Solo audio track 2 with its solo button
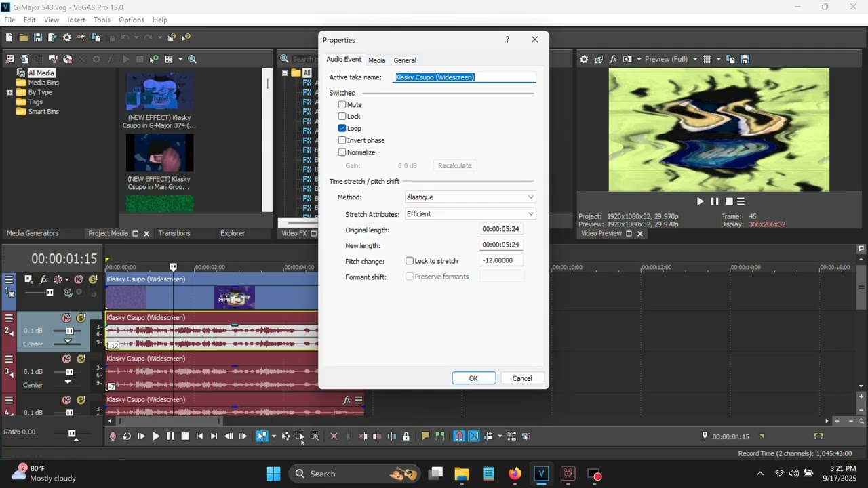The width and height of the screenshot is (868, 488). 81,318
